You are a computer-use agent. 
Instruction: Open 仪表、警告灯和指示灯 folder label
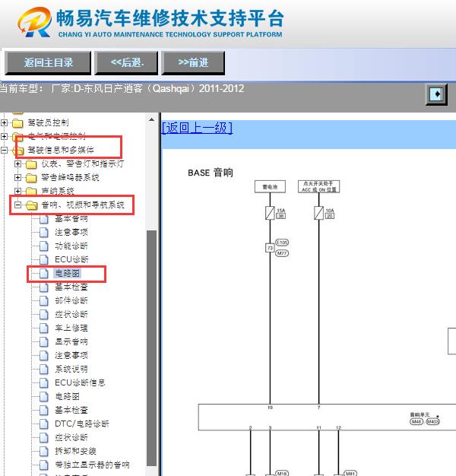click(83, 164)
